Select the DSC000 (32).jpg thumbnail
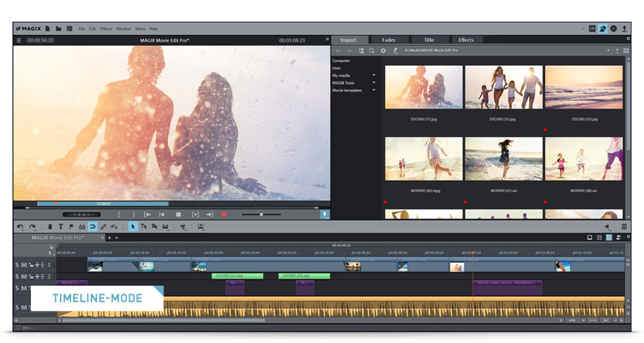The height and width of the screenshot is (343, 644). click(504, 87)
